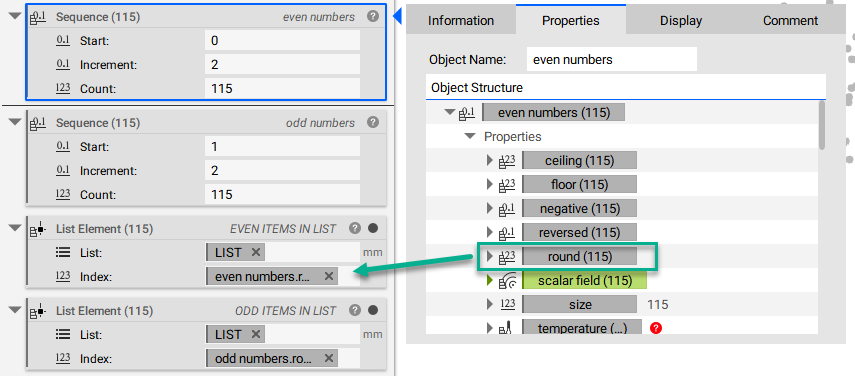Remove odd numbers.ro... chip from Index field
Image resolution: width=855 pixels, height=376 pixels.
[329, 358]
